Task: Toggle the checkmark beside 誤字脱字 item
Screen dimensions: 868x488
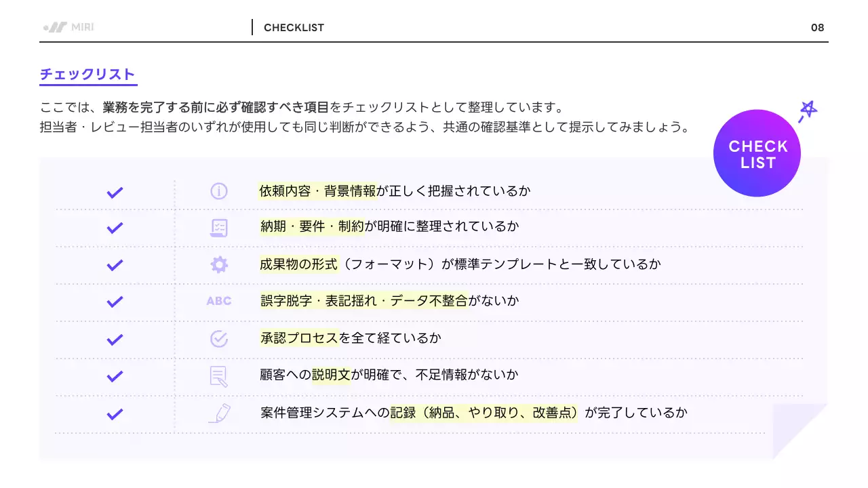Action: [x=115, y=300]
